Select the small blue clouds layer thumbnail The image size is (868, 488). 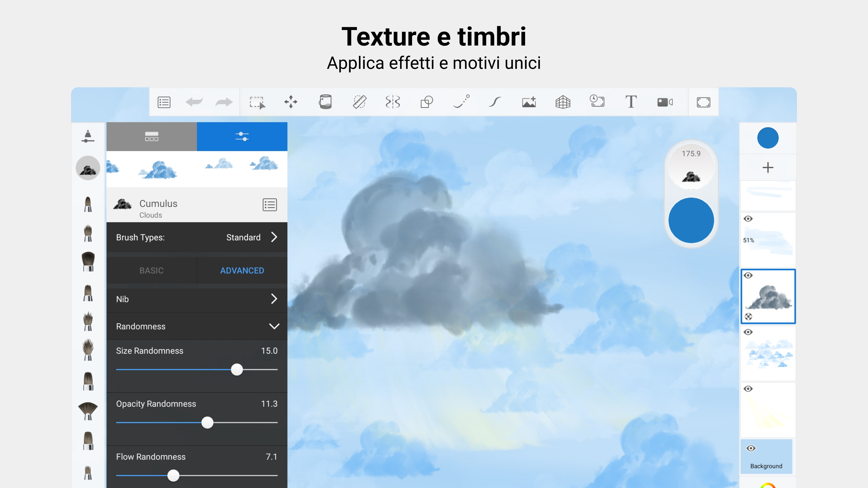click(768, 353)
